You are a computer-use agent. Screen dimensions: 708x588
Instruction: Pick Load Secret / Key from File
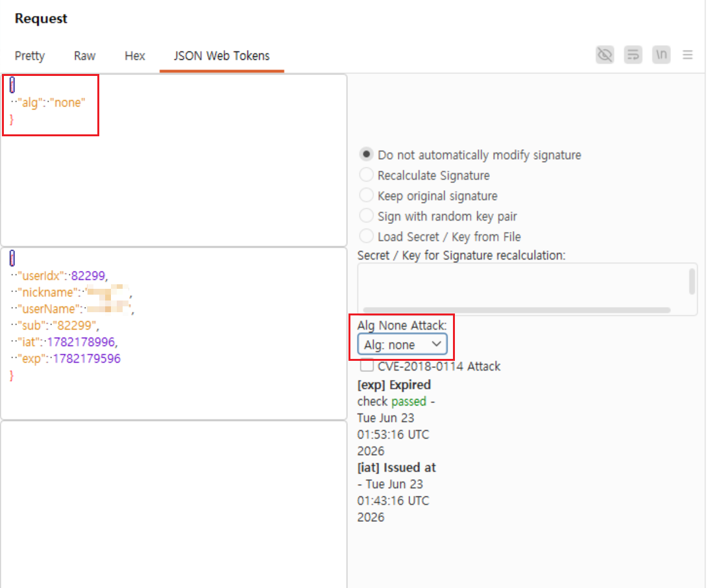366,236
